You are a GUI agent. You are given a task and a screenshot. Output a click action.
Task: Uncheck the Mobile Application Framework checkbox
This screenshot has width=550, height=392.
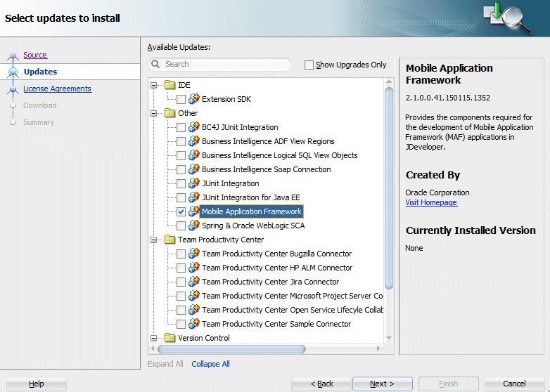click(x=181, y=211)
